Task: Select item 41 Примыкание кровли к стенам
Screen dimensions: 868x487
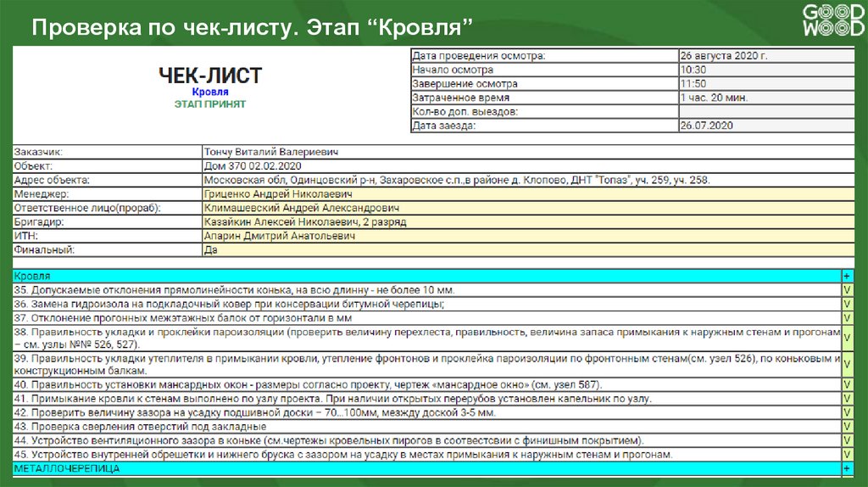Action: tap(427, 399)
